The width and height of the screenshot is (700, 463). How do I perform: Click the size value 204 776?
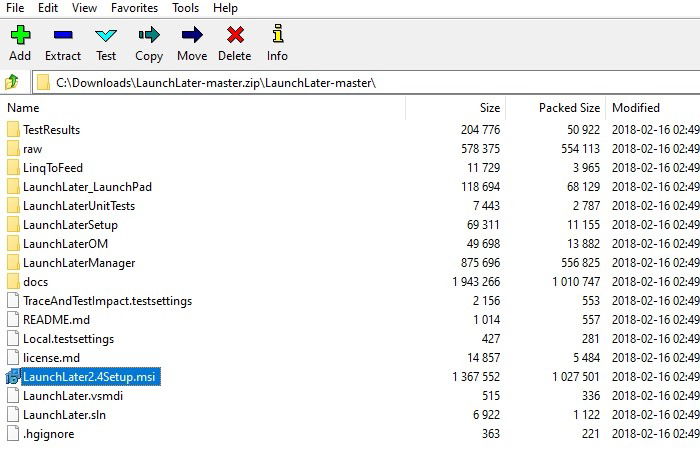click(480, 130)
